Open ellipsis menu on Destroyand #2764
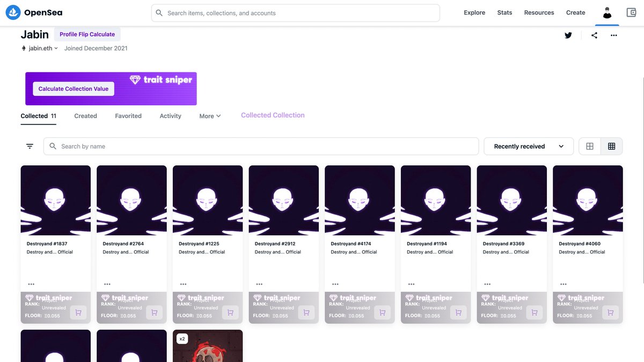The width and height of the screenshot is (644, 362). tap(107, 284)
